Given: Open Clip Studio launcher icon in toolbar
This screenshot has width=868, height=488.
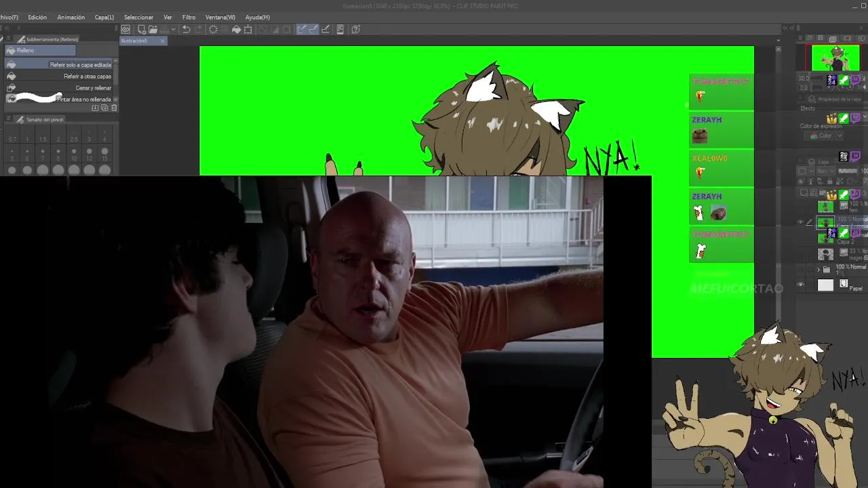Looking at the screenshot, I should (x=125, y=29).
